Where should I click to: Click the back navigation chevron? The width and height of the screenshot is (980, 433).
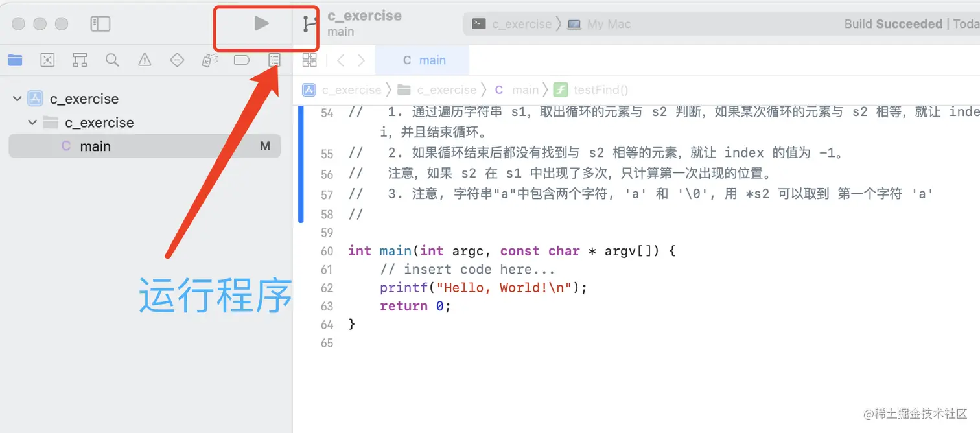pos(340,60)
